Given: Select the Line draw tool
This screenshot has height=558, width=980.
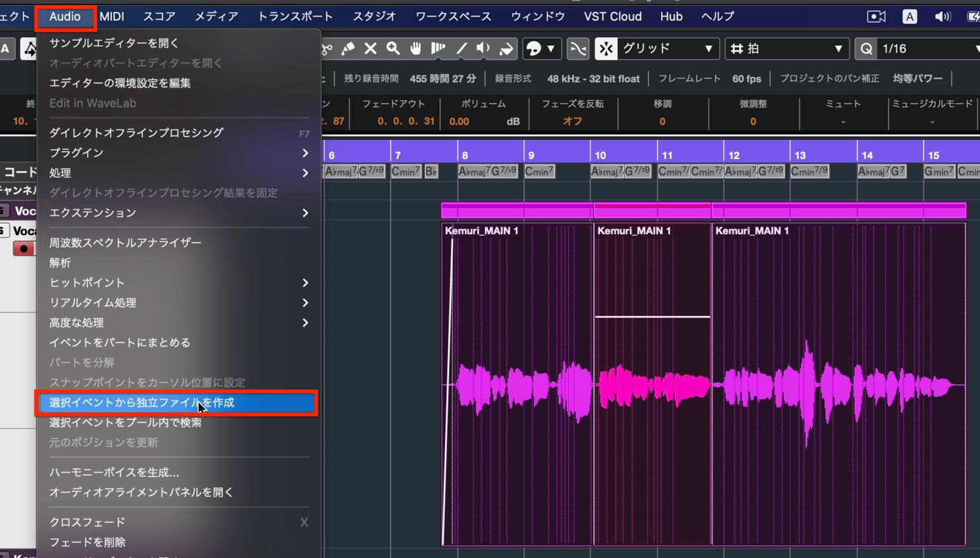Looking at the screenshot, I should 462,48.
